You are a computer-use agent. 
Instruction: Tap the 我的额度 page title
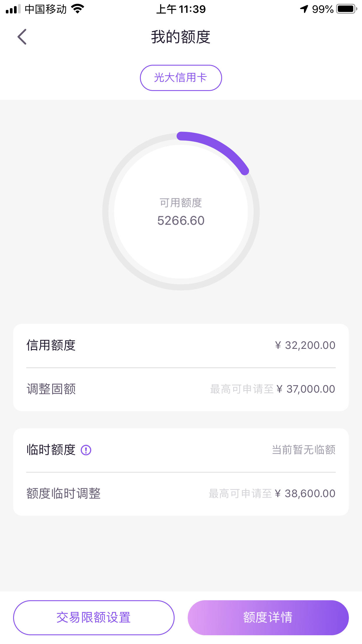[181, 37]
